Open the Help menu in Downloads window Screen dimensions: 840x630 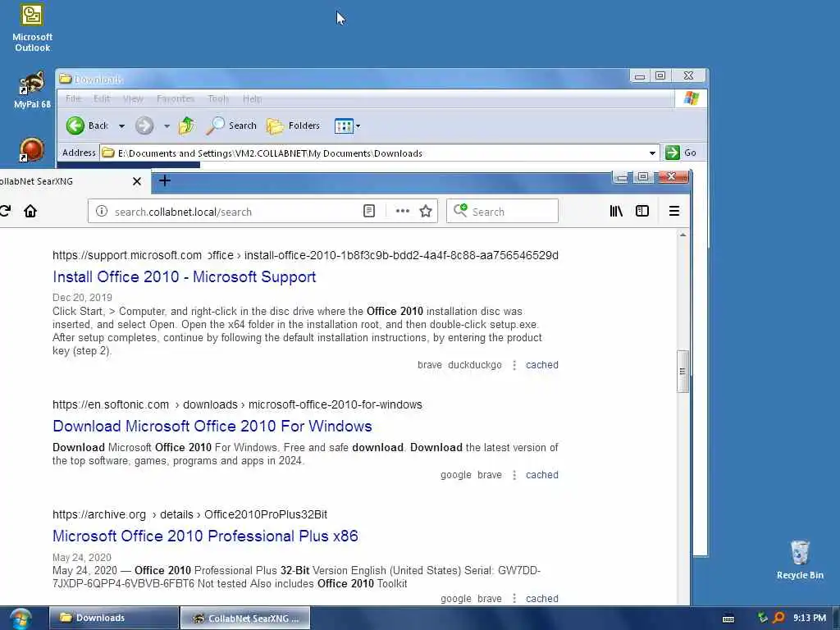[253, 98]
